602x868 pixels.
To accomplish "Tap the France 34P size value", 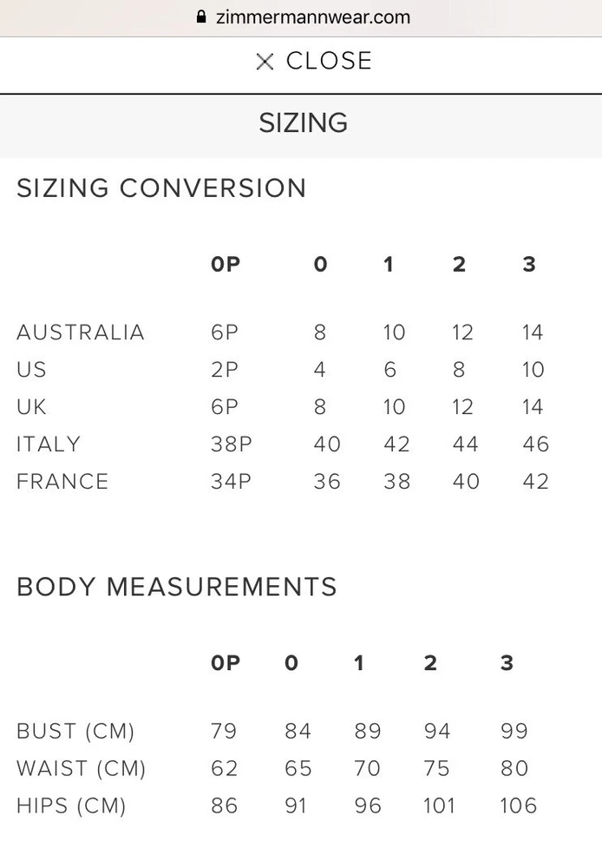I will 231,482.
